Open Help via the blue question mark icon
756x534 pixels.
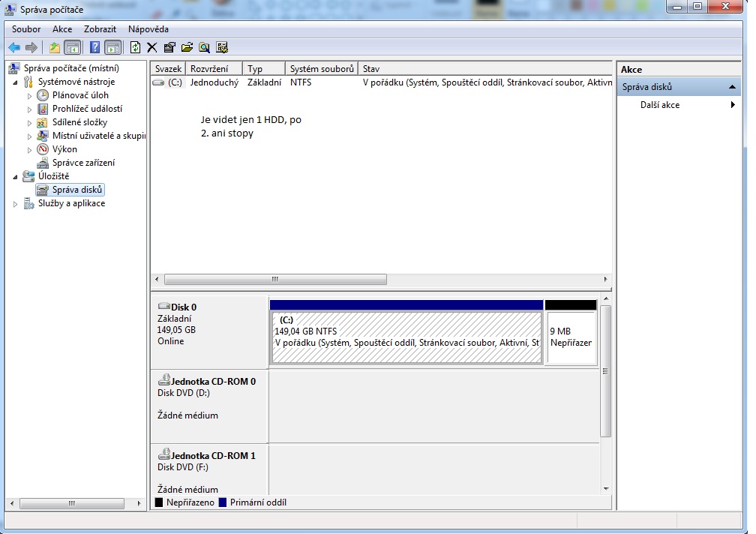click(x=95, y=47)
